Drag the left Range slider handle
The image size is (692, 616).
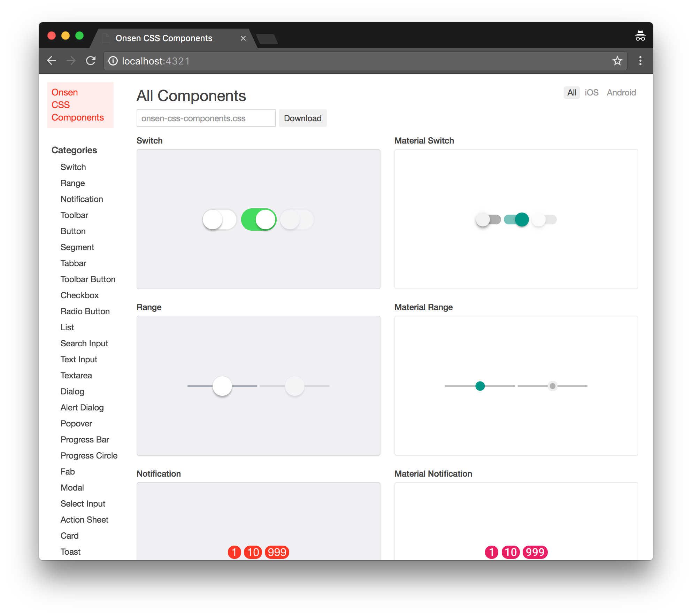pyautogui.click(x=222, y=385)
